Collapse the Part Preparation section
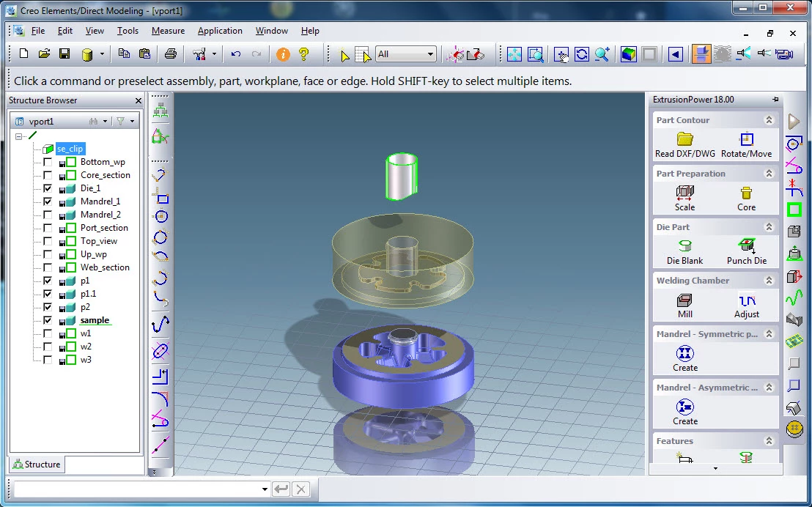This screenshot has height=507, width=812. [769, 174]
